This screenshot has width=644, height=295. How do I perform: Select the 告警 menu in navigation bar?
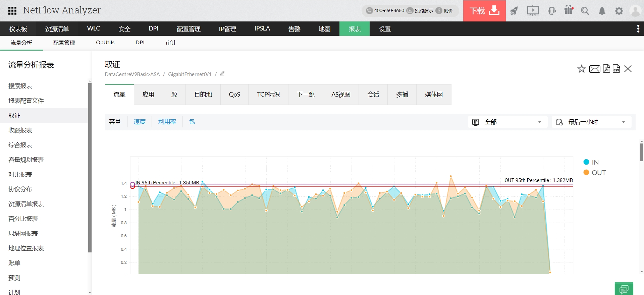point(294,29)
